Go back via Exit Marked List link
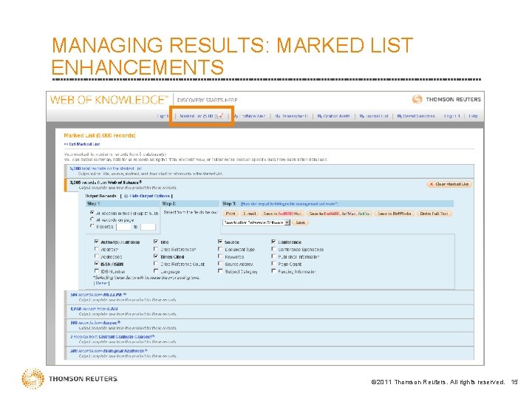Viewport: 532px width, 399px height. (82, 144)
